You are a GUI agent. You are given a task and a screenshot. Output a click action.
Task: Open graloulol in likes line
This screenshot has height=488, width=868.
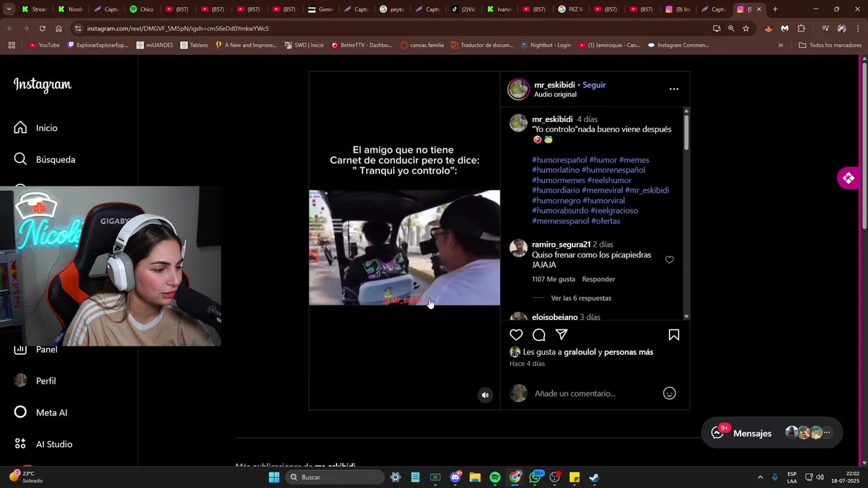[x=580, y=352]
